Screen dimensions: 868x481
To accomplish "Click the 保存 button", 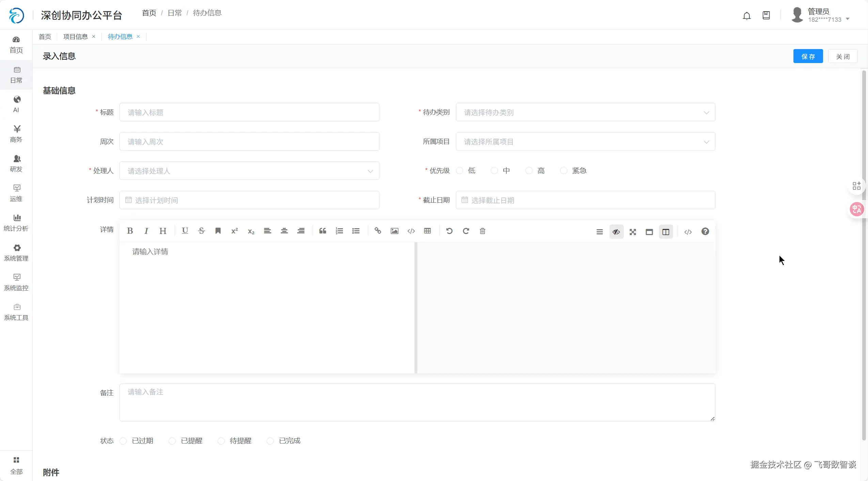I will (808, 57).
